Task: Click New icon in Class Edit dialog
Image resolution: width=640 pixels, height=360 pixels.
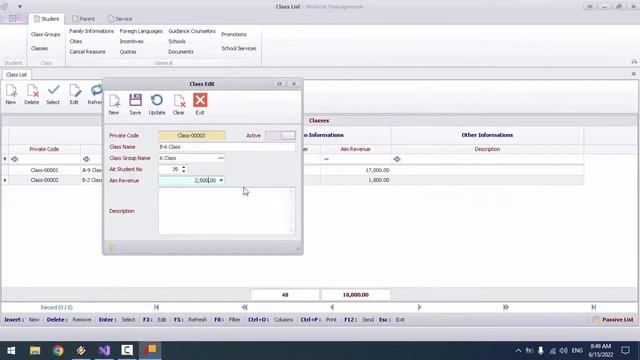Action: pos(114,104)
